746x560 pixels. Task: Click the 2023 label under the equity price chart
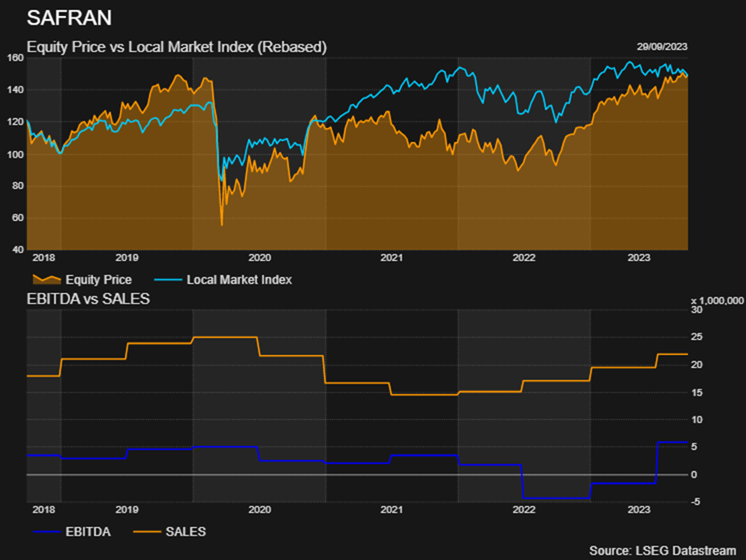638,258
